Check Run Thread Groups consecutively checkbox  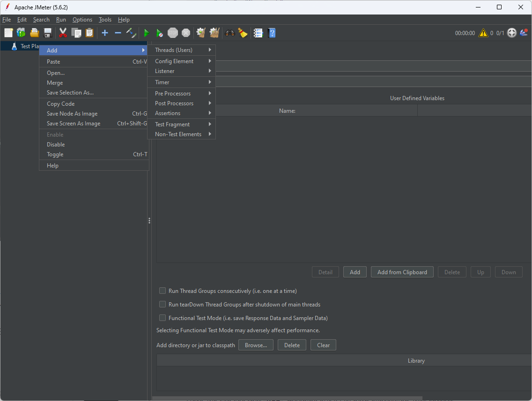coord(163,291)
